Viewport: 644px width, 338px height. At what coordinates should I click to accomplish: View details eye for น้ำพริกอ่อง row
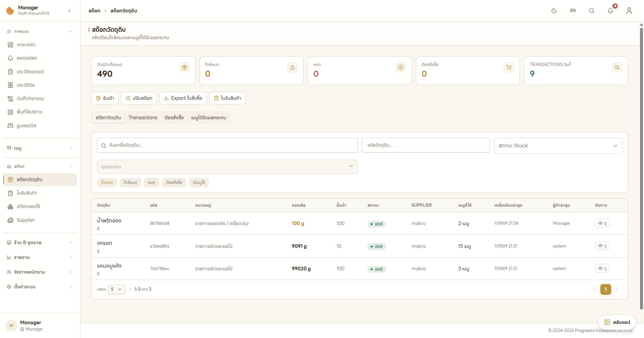[602, 223]
